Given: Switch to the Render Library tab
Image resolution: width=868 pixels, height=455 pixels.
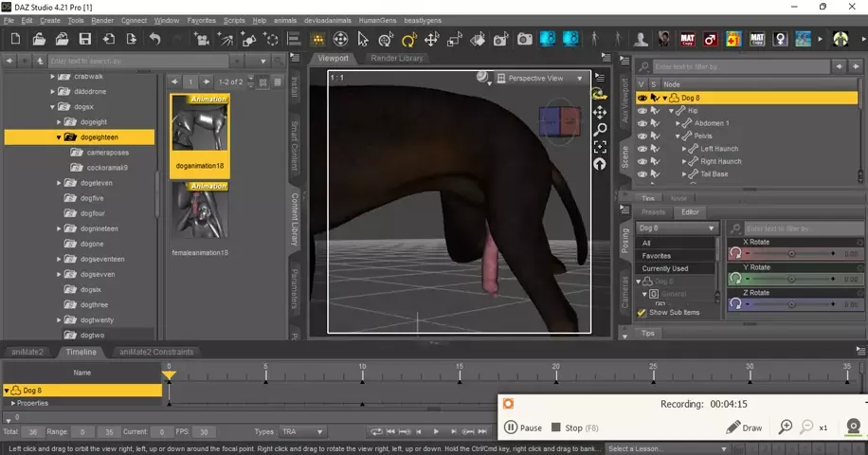Looking at the screenshot, I should point(397,59).
